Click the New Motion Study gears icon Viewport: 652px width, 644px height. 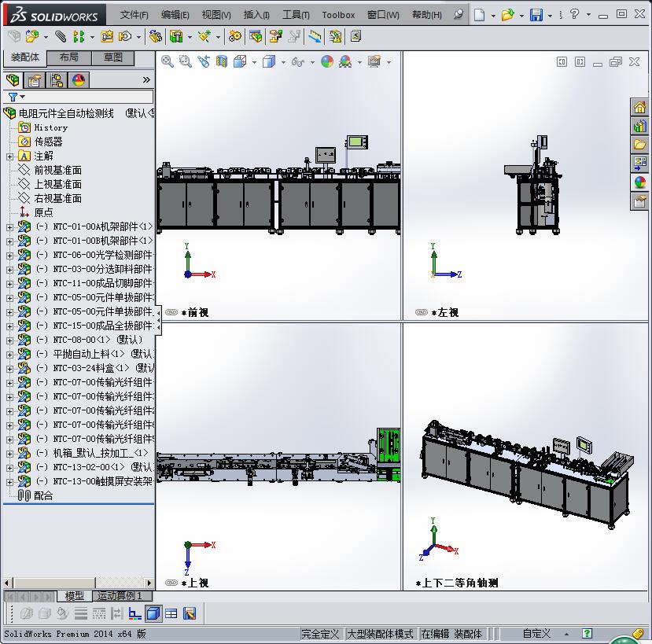235,37
